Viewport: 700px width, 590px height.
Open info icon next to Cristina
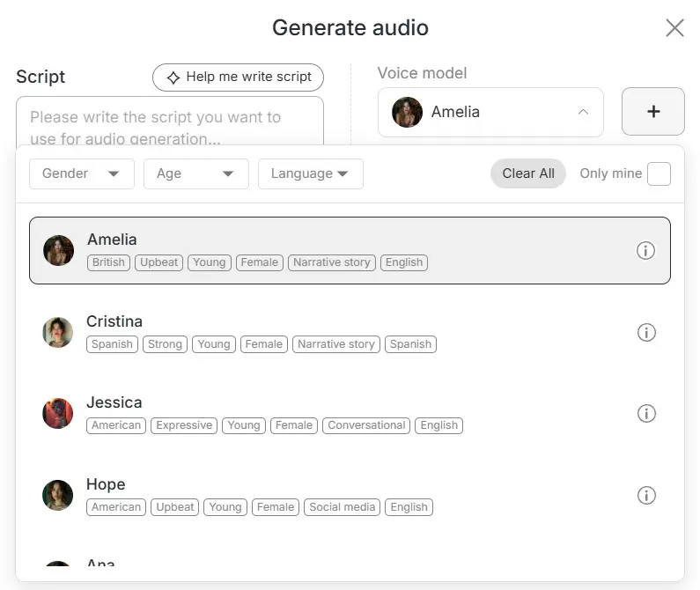pos(646,333)
